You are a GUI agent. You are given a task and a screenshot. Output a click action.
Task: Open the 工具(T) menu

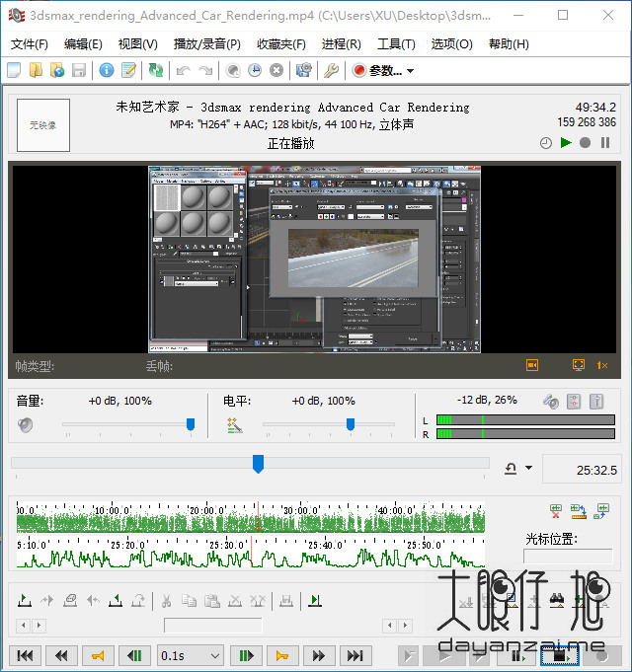[x=396, y=44]
